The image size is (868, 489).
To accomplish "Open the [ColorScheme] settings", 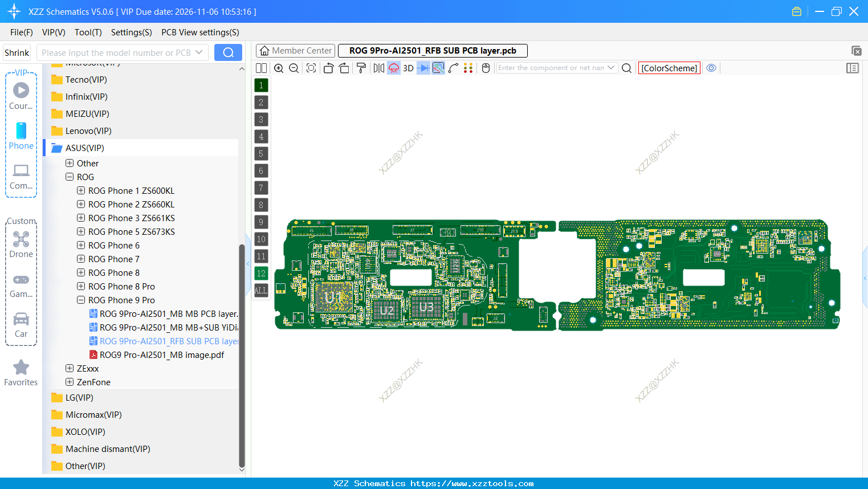I will [x=669, y=68].
